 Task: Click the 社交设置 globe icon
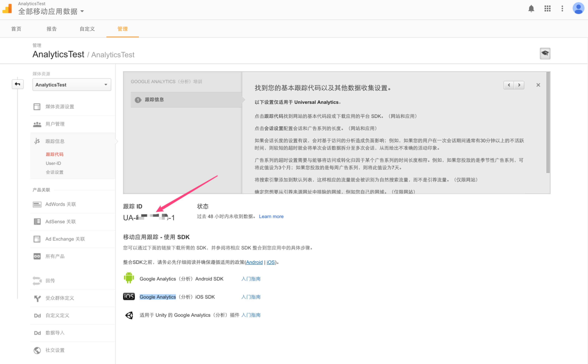point(37,350)
